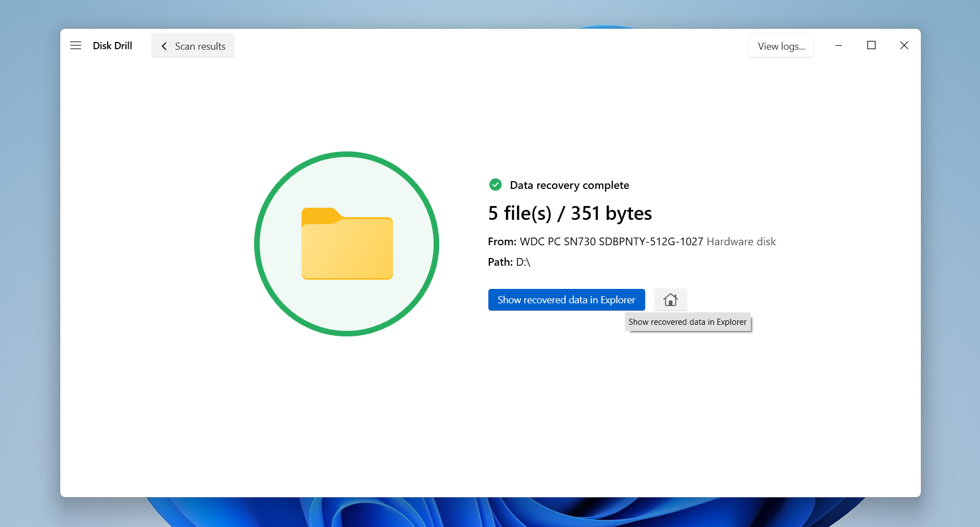Image resolution: width=980 pixels, height=527 pixels.
Task: Maximize the Disk Drill window
Action: click(871, 46)
